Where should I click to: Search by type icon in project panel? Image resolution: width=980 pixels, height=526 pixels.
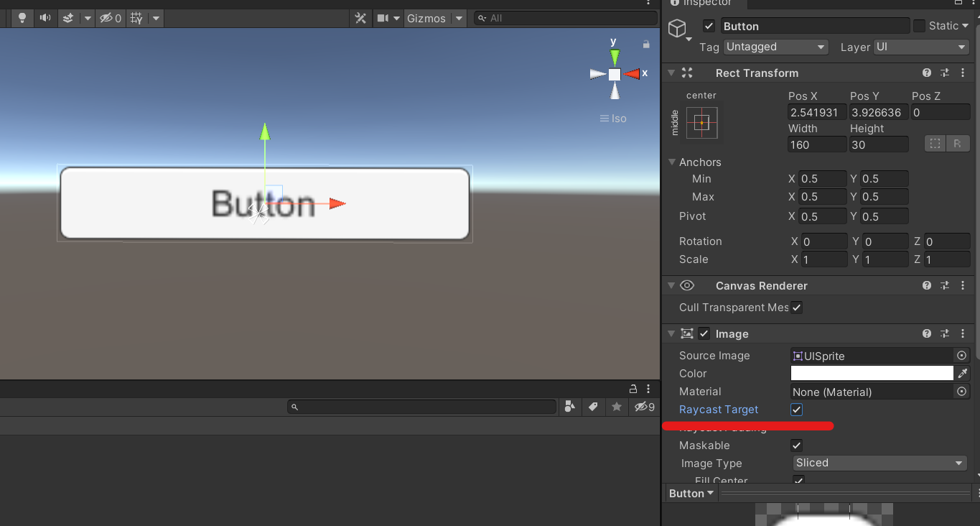coord(570,407)
